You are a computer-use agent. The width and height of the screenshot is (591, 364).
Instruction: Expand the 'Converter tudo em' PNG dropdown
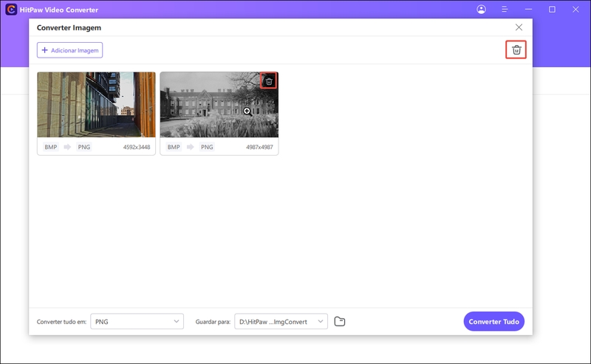pyautogui.click(x=137, y=321)
